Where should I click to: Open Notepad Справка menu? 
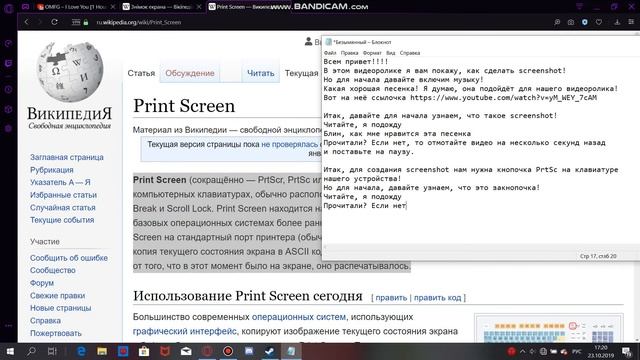[x=410, y=53]
